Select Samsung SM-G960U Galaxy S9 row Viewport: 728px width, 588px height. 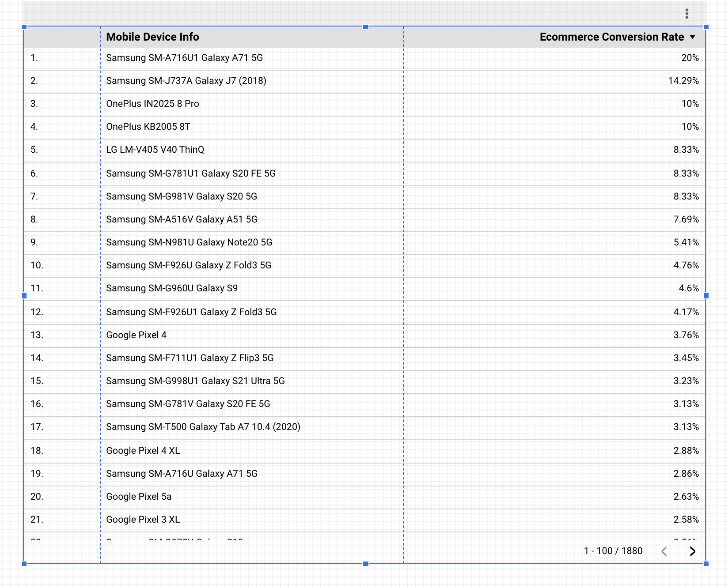pos(364,289)
